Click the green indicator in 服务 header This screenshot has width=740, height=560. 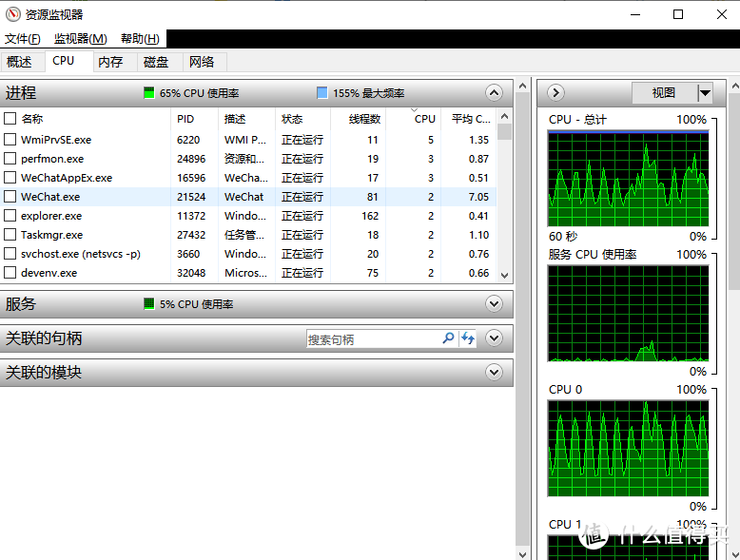coord(149,304)
